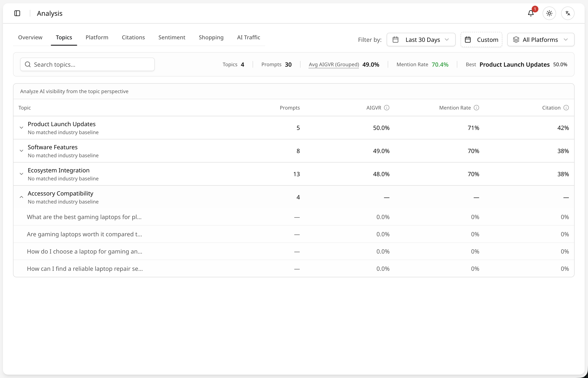This screenshot has width=588, height=378.
Task: Click the Mention Rate info icon
Action: pos(476,108)
